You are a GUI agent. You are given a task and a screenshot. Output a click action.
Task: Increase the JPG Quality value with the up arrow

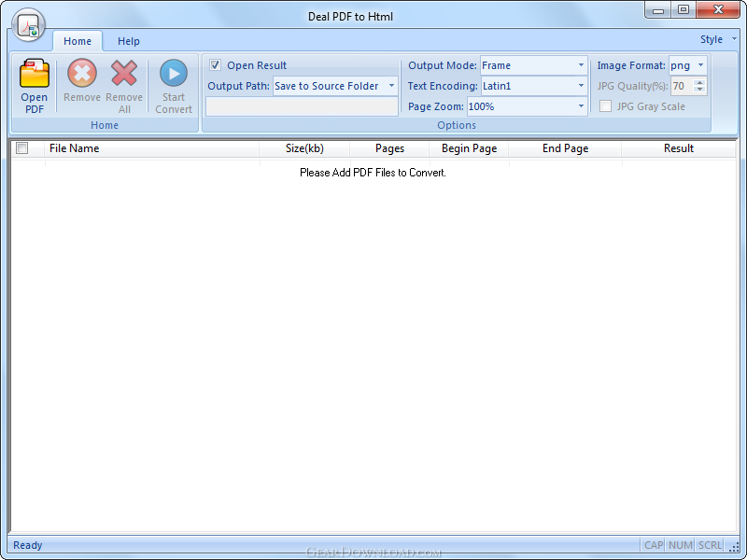pos(700,82)
